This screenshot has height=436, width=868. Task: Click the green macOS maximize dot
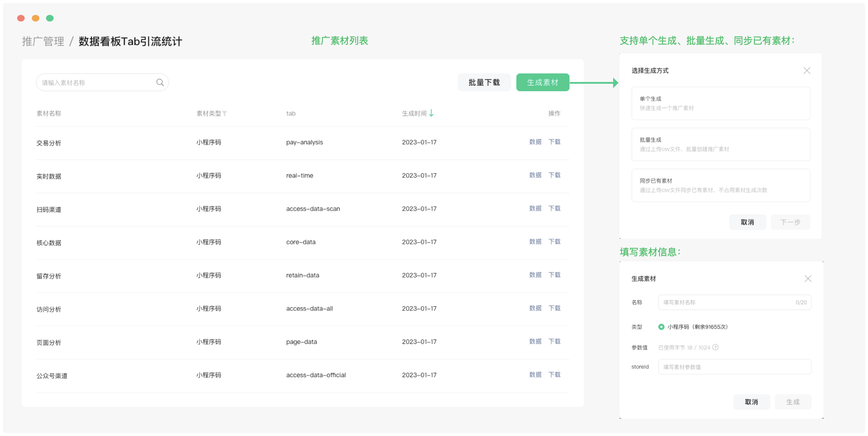[50, 18]
